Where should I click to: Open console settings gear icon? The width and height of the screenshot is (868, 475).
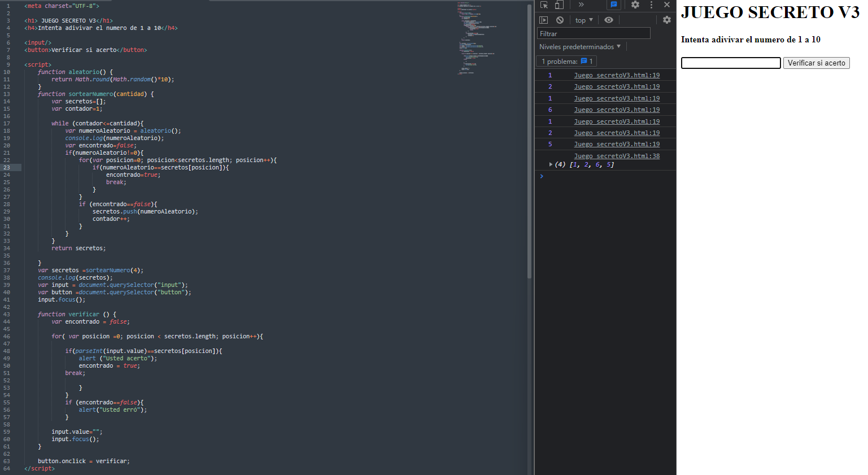(x=667, y=20)
